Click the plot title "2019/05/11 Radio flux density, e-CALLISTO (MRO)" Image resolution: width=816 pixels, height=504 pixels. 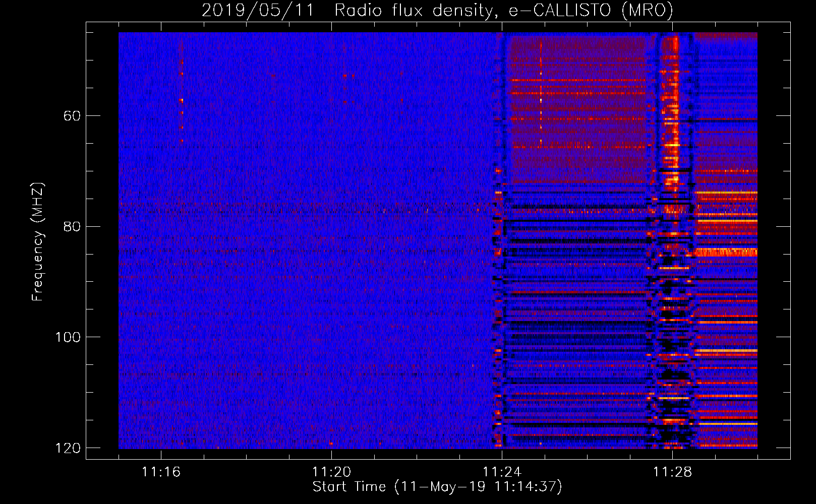pos(437,10)
